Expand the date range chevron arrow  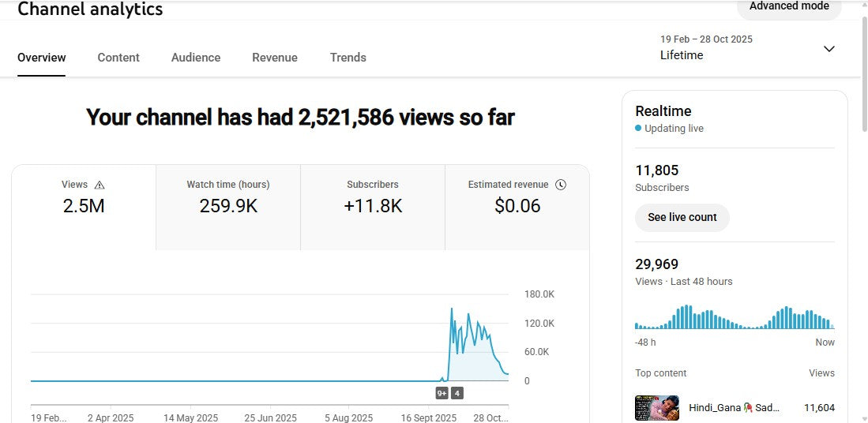tap(829, 49)
